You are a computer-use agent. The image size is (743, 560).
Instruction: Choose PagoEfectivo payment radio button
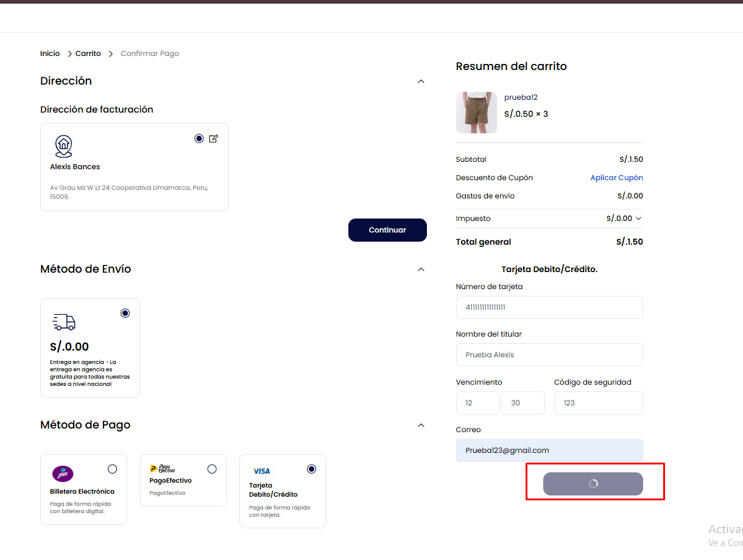click(x=212, y=469)
